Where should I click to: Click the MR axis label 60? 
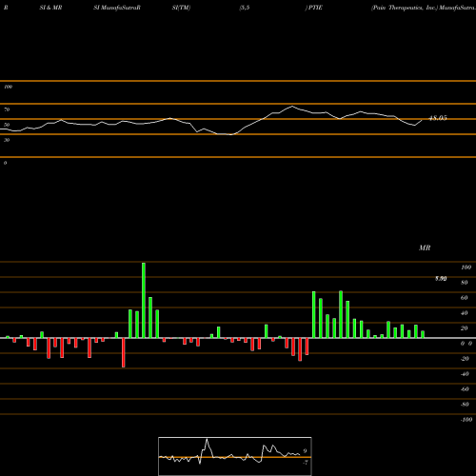coord(465,298)
